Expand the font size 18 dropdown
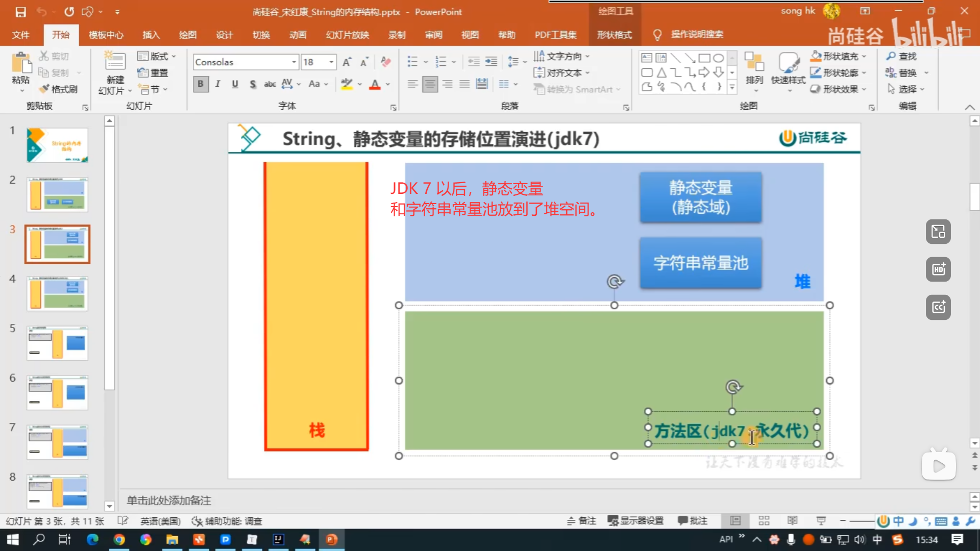Viewport: 980px width, 551px height. point(331,62)
